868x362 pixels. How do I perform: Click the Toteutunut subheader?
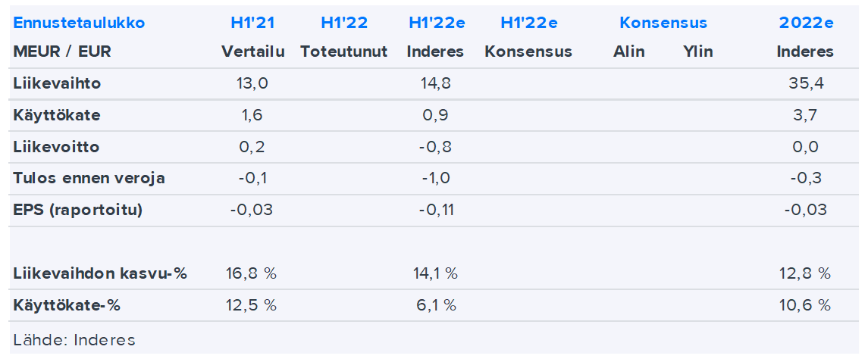(x=344, y=52)
